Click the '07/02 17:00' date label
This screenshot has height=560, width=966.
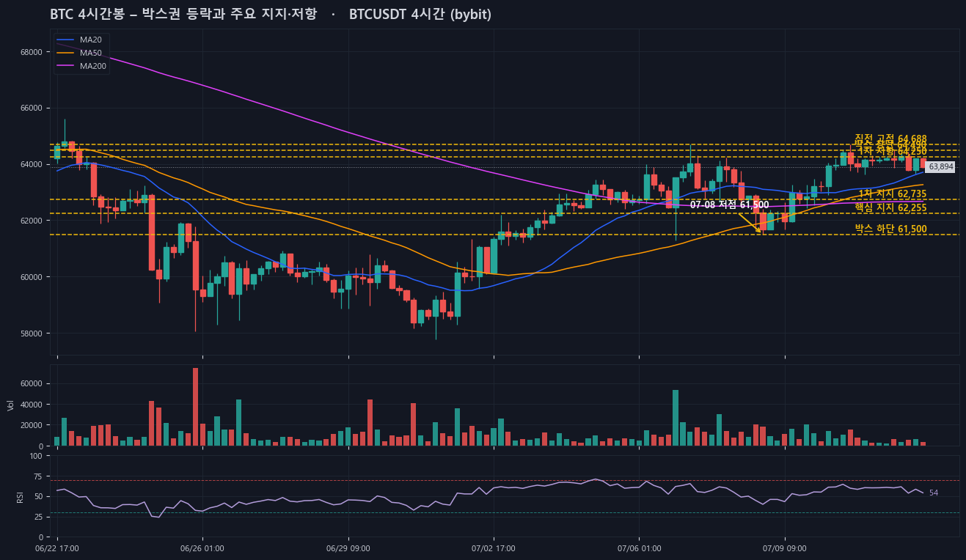[494, 548]
